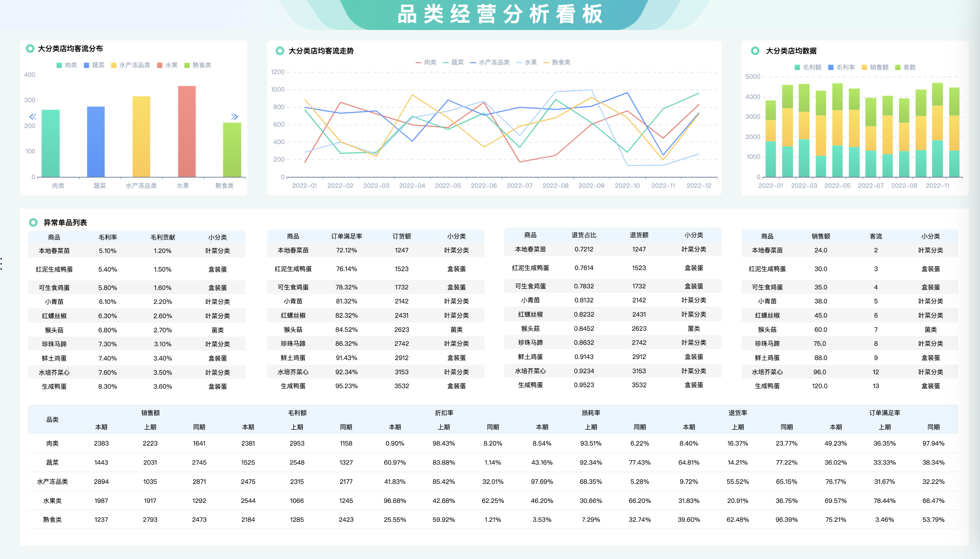Click the right double-chevron in bar chart
The image size is (980, 559).
point(234,116)
